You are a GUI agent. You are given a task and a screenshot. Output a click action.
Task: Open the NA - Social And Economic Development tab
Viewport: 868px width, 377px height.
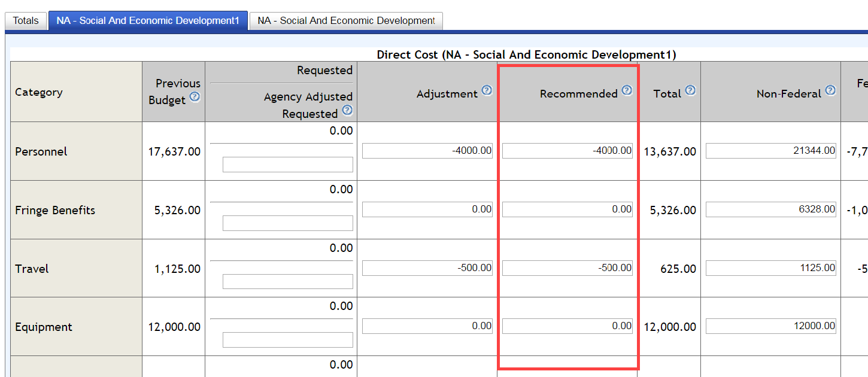(x=346, y=21)
